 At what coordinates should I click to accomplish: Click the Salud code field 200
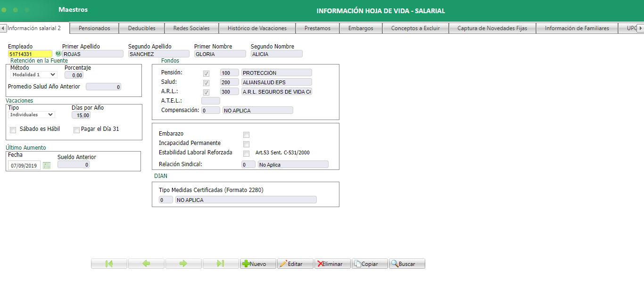[230, 82]
